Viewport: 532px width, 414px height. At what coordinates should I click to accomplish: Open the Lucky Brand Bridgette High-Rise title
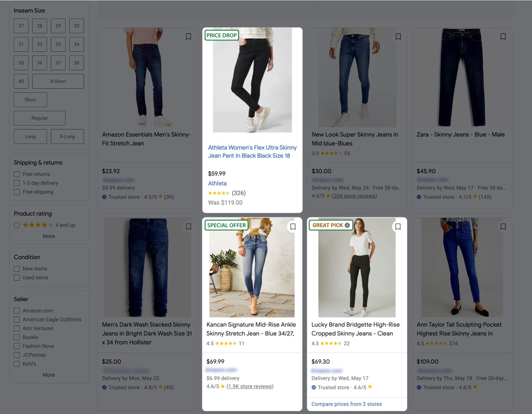point(355,329)
